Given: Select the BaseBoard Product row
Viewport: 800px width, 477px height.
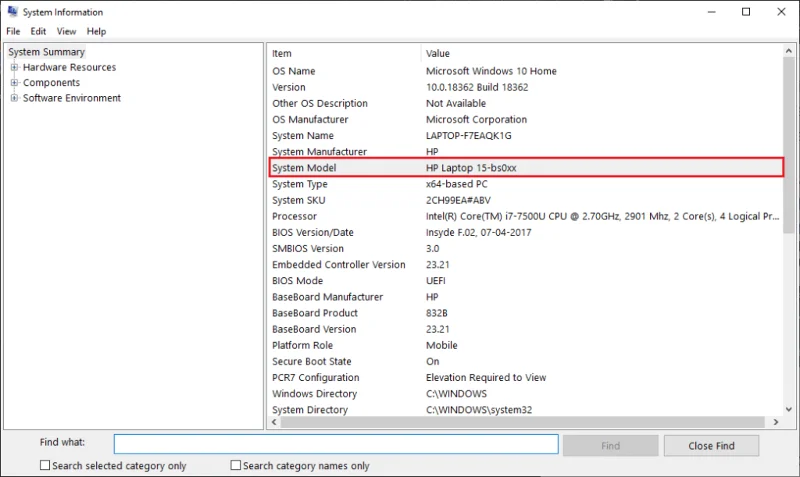Looking at the screenshot, I should (x=526, y=313).
